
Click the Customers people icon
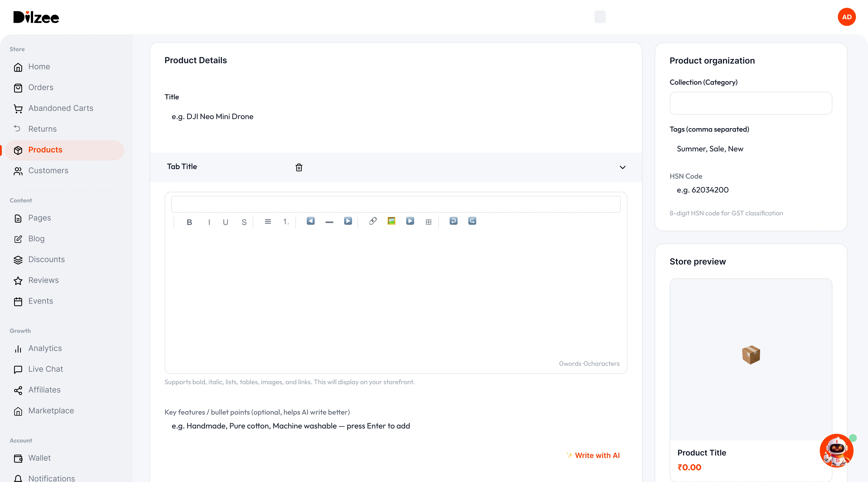[x=18, y=171]
